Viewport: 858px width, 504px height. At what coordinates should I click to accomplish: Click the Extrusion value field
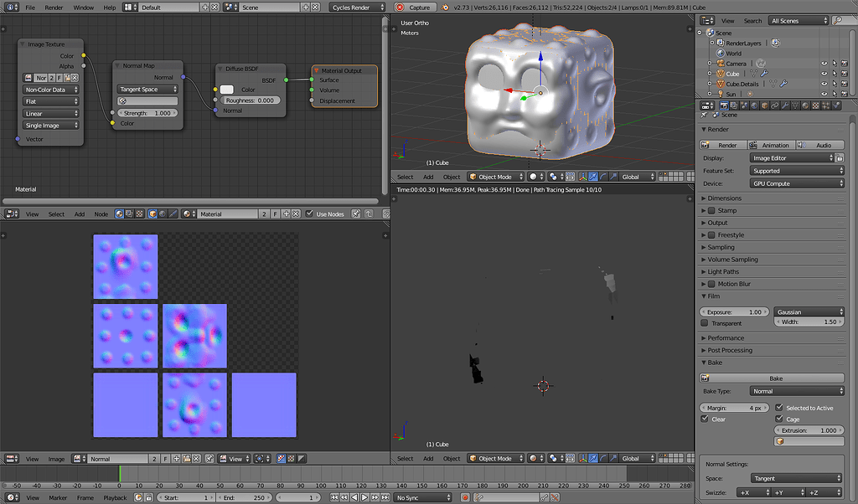pyautogui.click(x=809, y=430)
